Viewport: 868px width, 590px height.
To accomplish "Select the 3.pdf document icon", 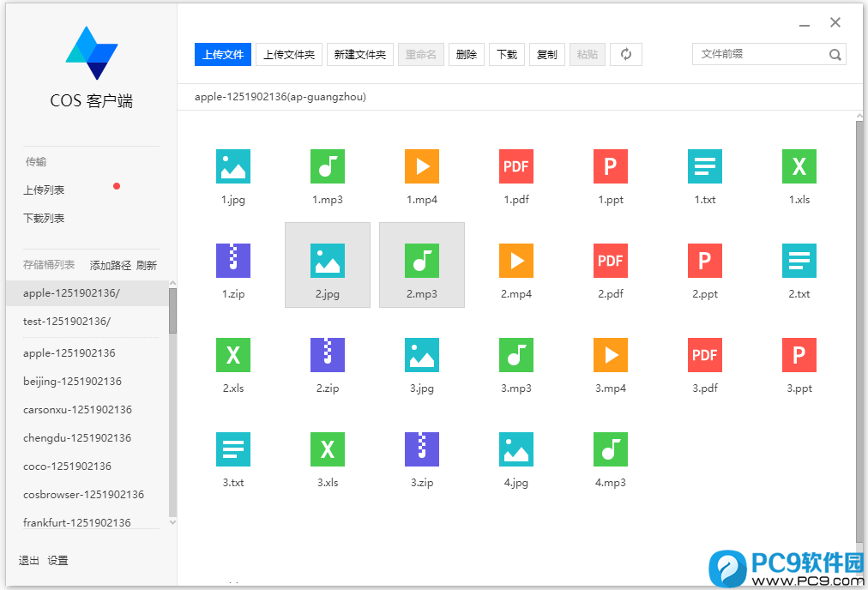I will point(705,355).
